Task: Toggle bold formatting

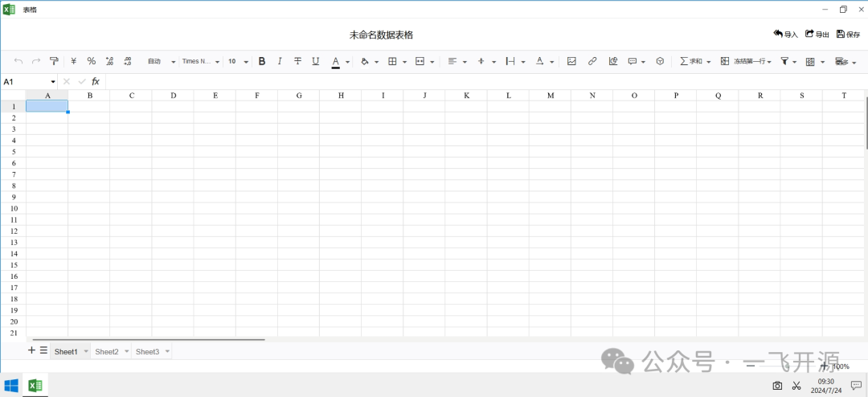Action: pos(262,61)
